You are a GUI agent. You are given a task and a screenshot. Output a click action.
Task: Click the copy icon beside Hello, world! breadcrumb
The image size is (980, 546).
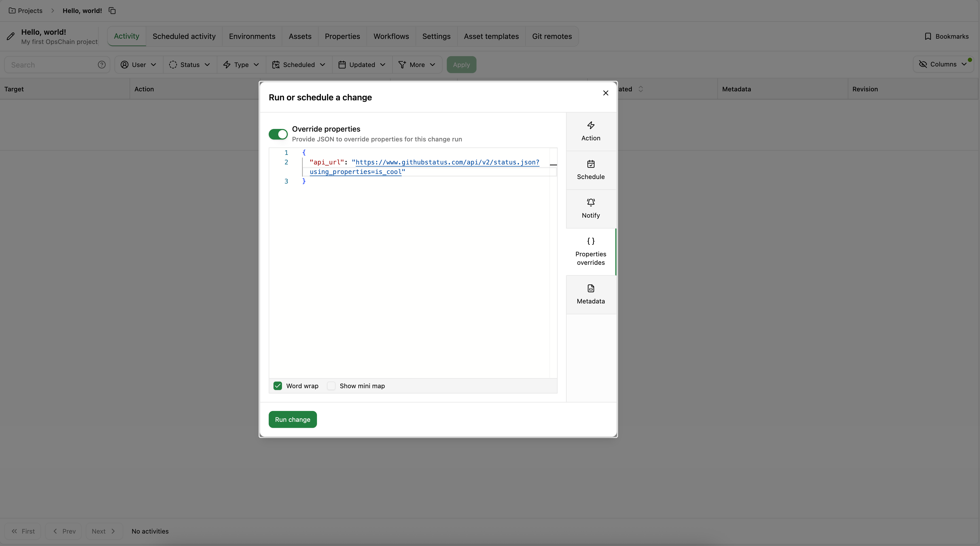pos(112,11)
